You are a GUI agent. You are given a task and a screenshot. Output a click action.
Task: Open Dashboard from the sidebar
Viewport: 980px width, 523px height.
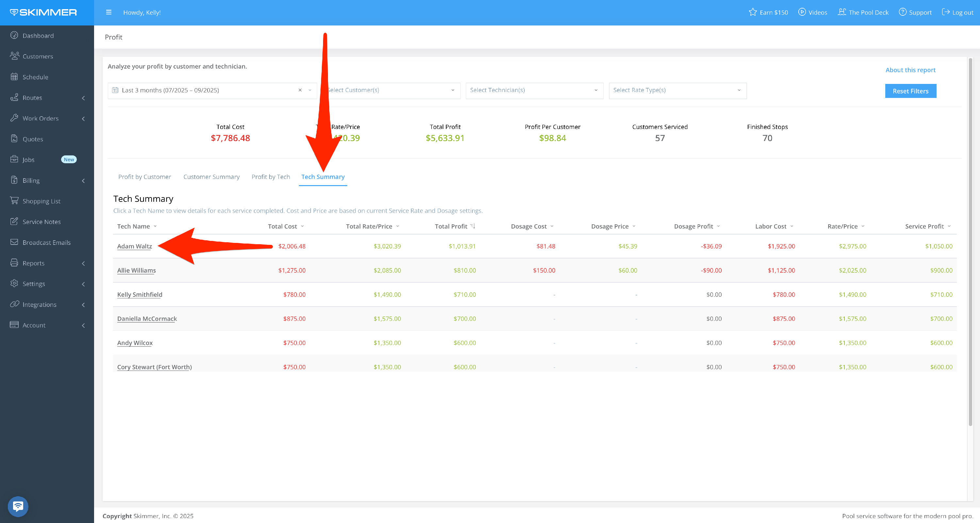coord(38,35)
